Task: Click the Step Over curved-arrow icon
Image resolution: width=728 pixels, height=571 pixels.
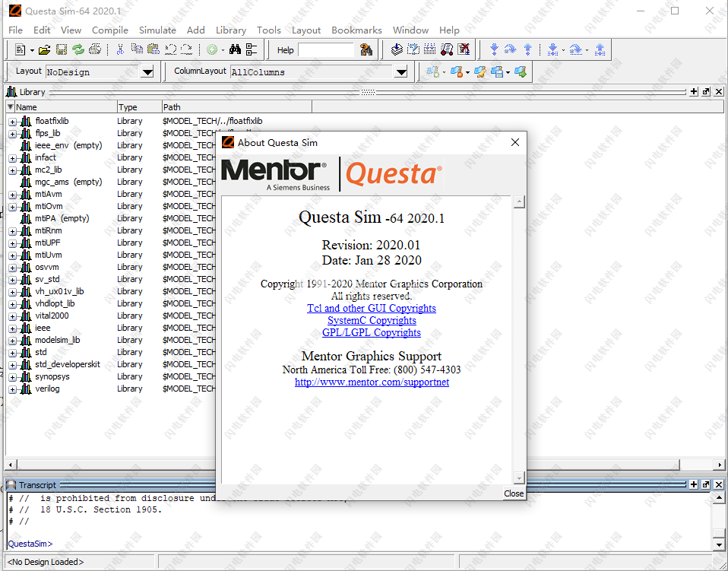Action: tap(510, 49)
